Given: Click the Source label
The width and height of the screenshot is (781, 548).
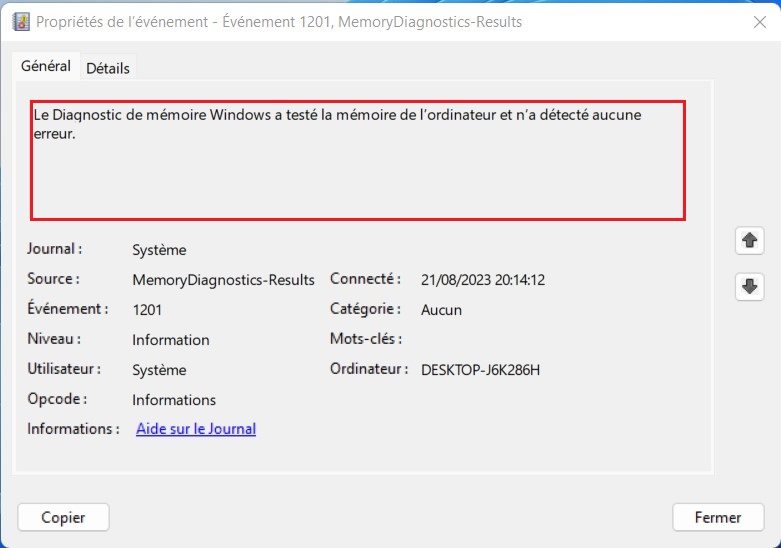Looking at the screenshot, I should 53,279.
